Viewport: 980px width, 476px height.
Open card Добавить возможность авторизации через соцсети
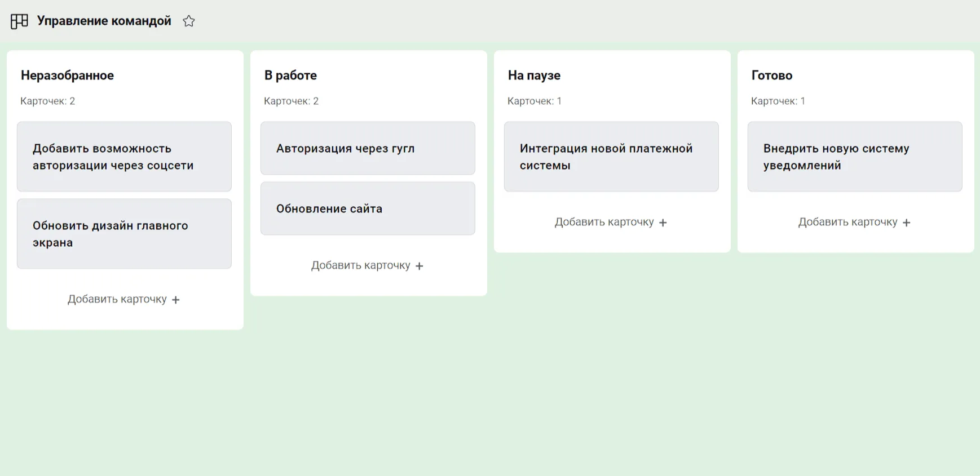[x=124, y=157]
